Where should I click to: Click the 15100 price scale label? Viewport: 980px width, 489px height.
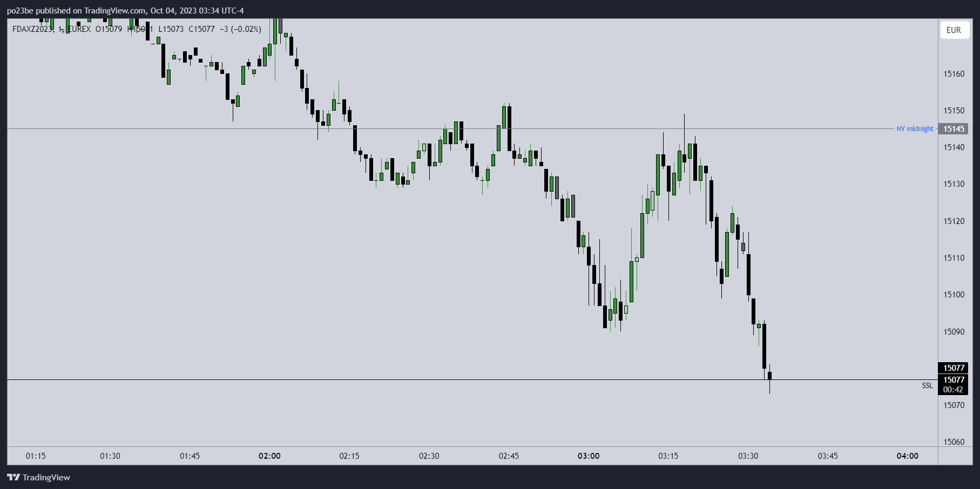(954, 295)
